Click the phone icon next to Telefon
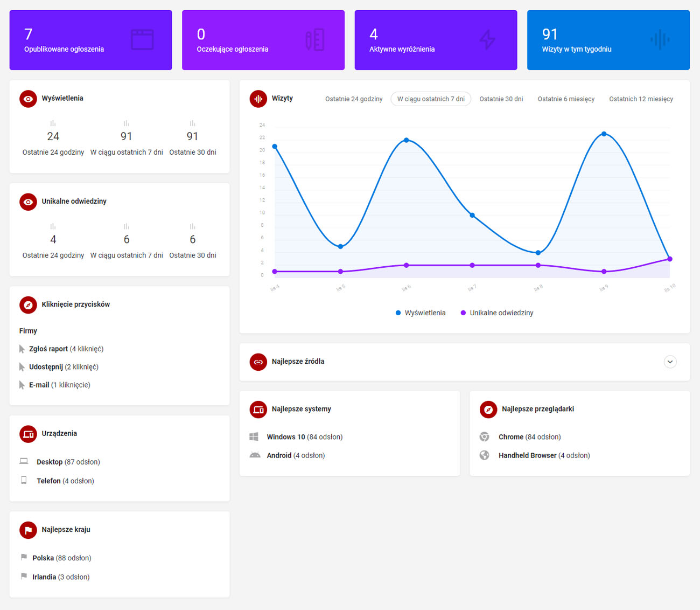Image resolution: width=700 pixels, height=610 pixels. pos(24,480)
